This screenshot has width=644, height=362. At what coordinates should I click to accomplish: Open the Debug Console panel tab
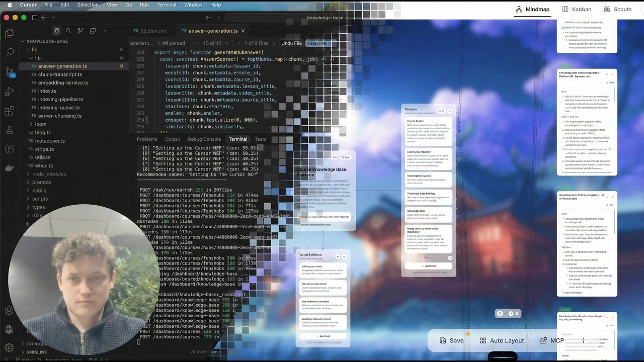click(204, 139)
